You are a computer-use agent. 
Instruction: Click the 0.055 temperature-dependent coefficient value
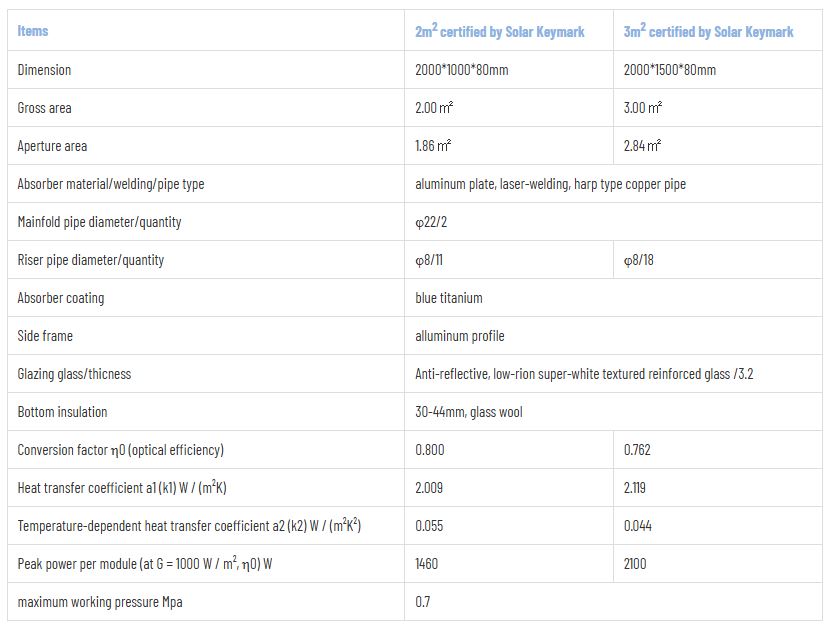click(x=429, y=526)
